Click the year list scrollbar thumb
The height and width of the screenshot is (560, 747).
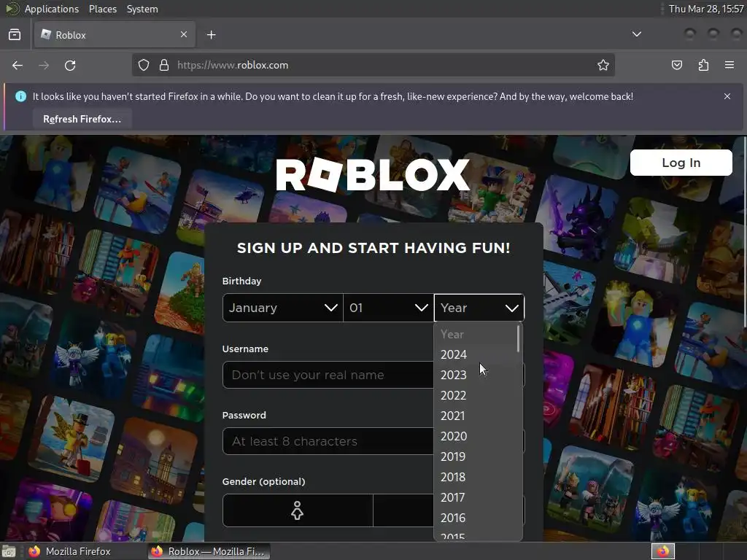519,338
